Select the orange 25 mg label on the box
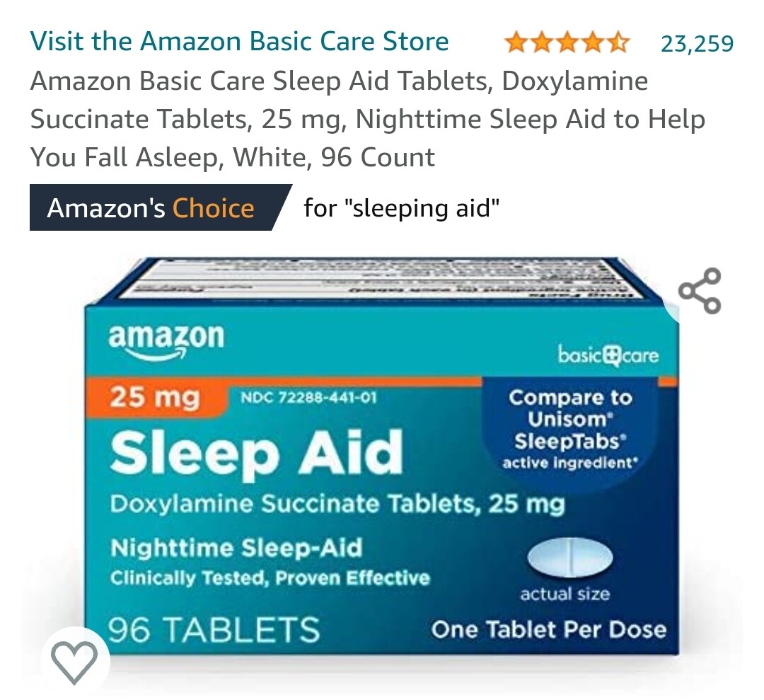This screenshot has height=700, width=764. (x=154, y=397)
